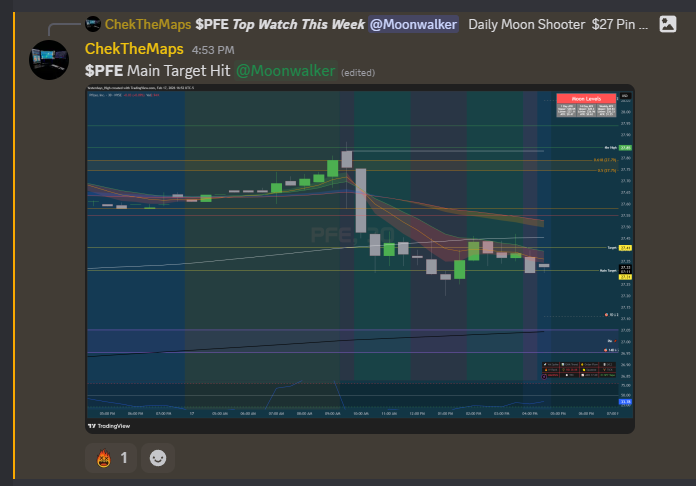The height and width of the screenshot is (486, 696).
Task: Click the image attachment icon in reply preview
Action: (x=668, y=24)
